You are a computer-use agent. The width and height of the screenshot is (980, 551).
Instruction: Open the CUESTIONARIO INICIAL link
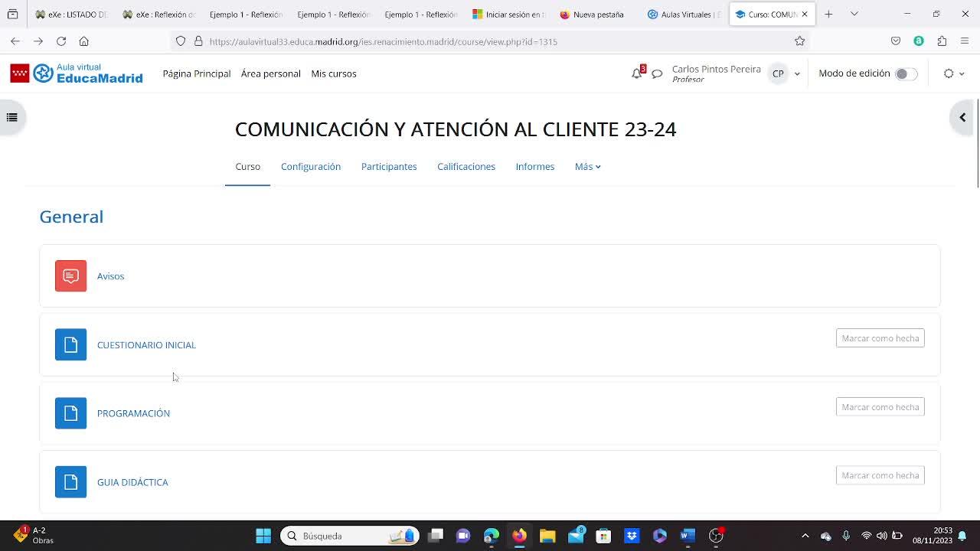pyautogui.click(x=146, y=345)
